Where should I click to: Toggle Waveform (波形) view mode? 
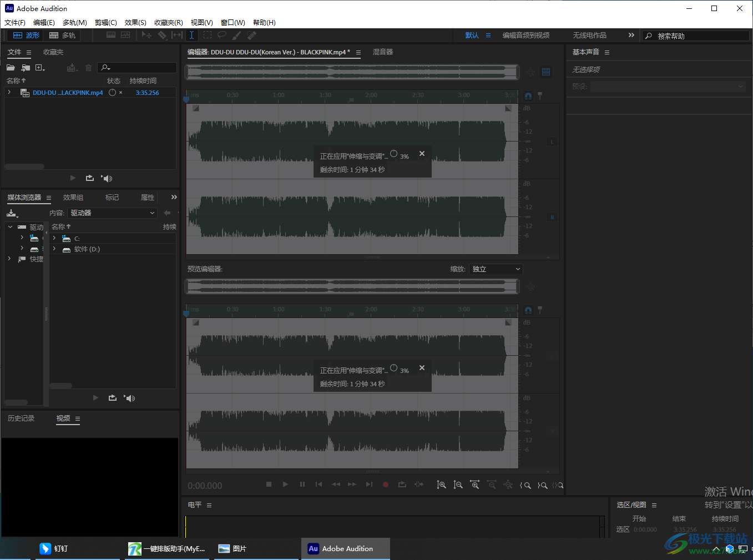coord(27,35)
